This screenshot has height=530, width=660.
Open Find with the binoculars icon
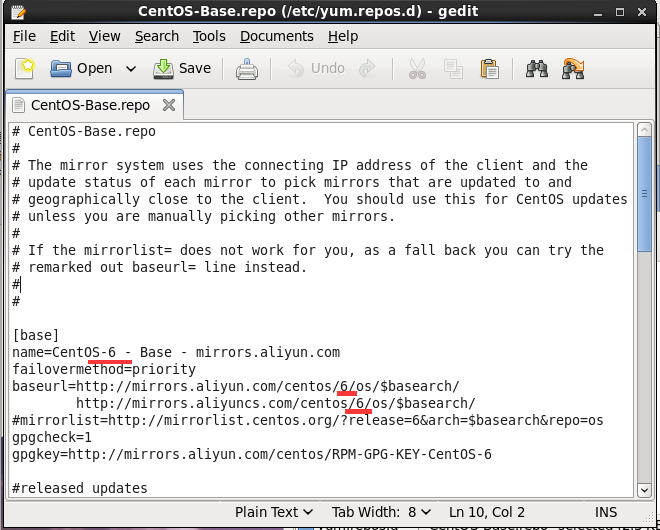(x=537, y=69)
